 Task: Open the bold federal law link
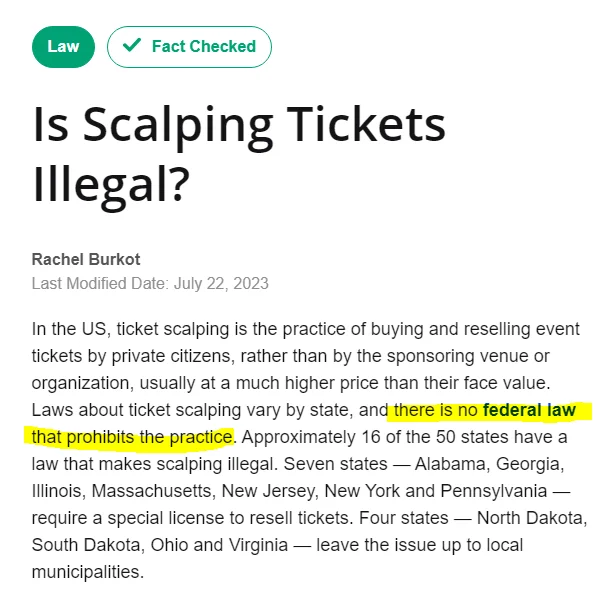529,410
